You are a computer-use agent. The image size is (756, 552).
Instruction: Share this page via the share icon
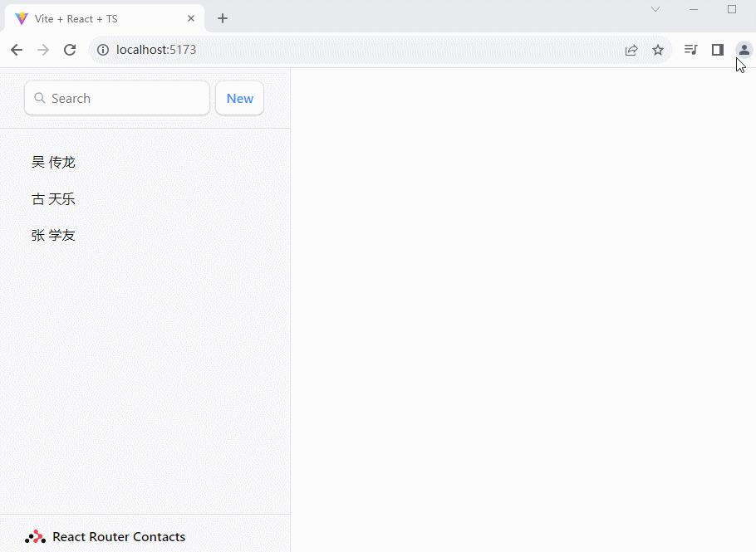click(x=631, y=50)
